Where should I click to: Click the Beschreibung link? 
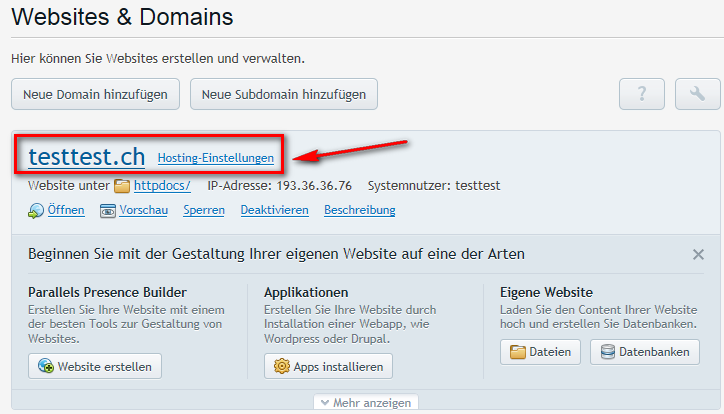(360, 210)
